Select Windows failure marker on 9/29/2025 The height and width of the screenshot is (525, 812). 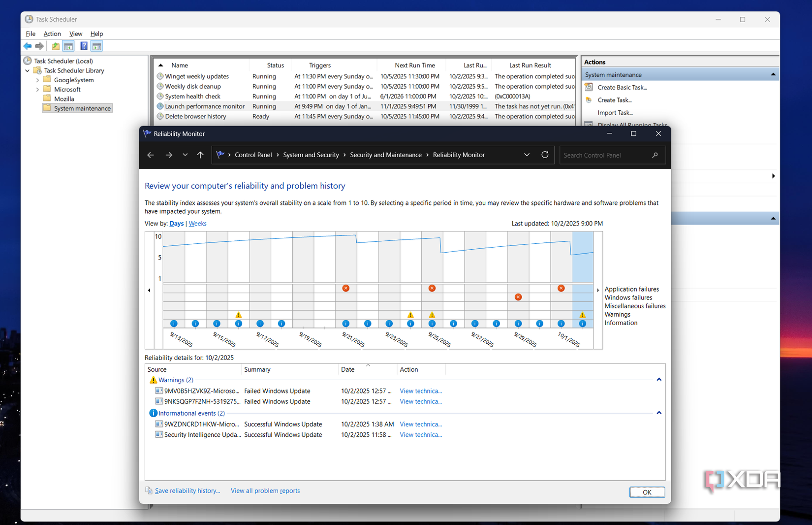pos(518,297)
